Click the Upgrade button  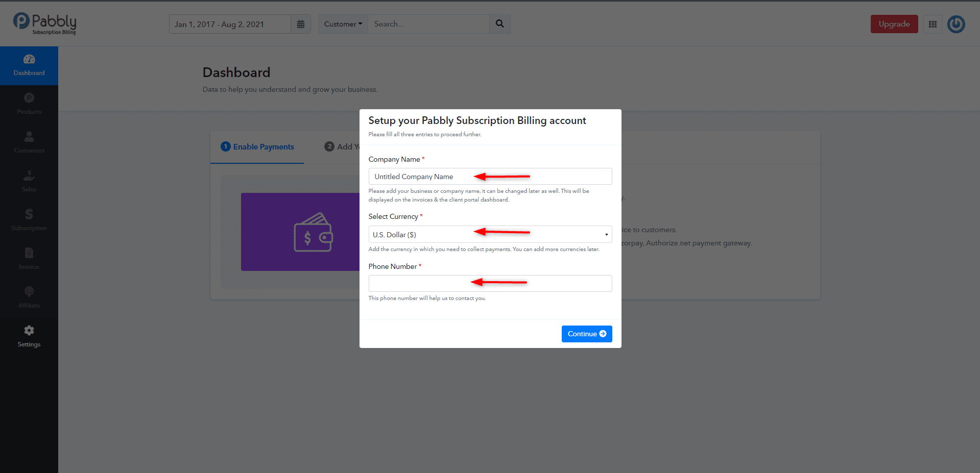click(894, 24)
